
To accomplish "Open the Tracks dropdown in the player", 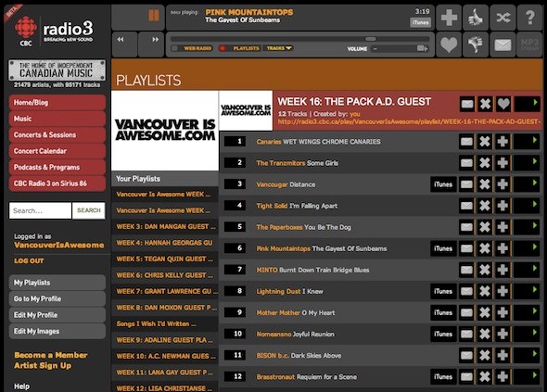I will [x=279, y=48].
